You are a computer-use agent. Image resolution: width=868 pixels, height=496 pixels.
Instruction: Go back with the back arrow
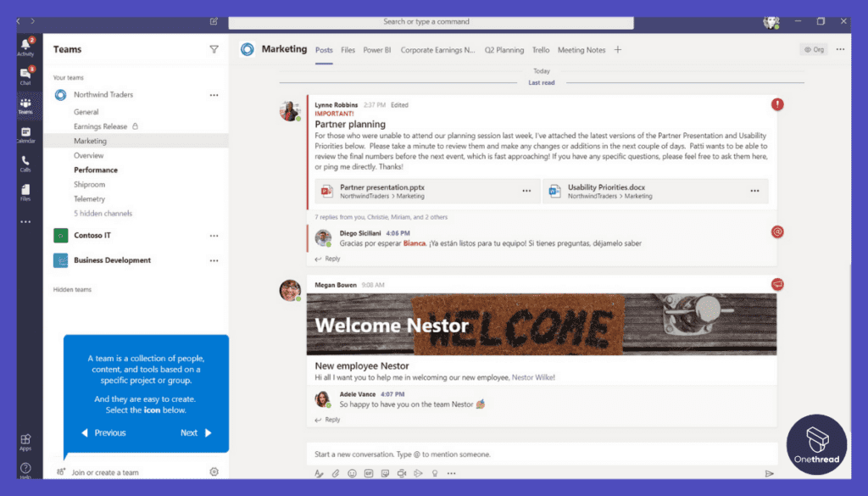[x=19, y=21]
